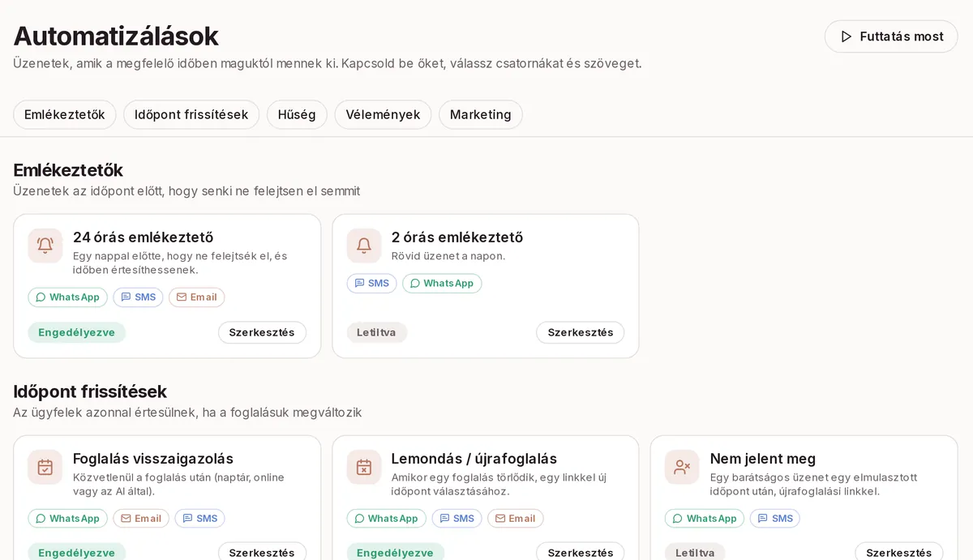This screenshot has height=560, width=973.
Task: Click the calendar-x icon of Lemondás / újrafoglalás
Action: pos(364,467)
